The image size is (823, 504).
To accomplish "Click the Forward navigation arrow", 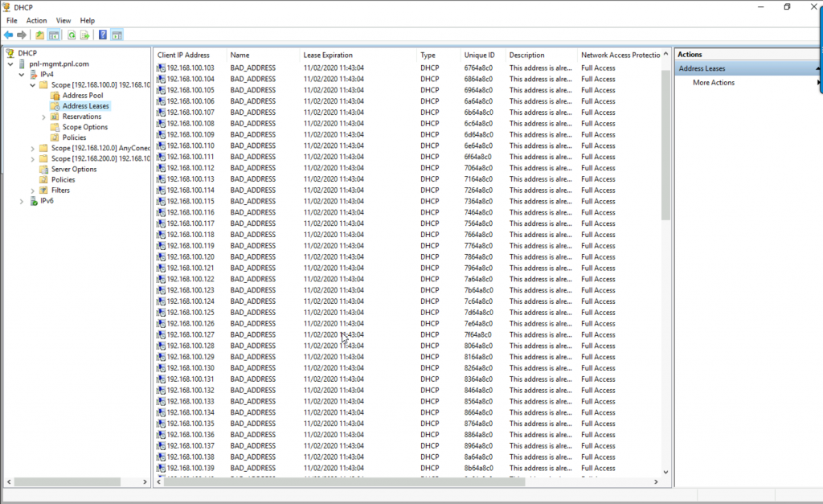I will (23, 35).
